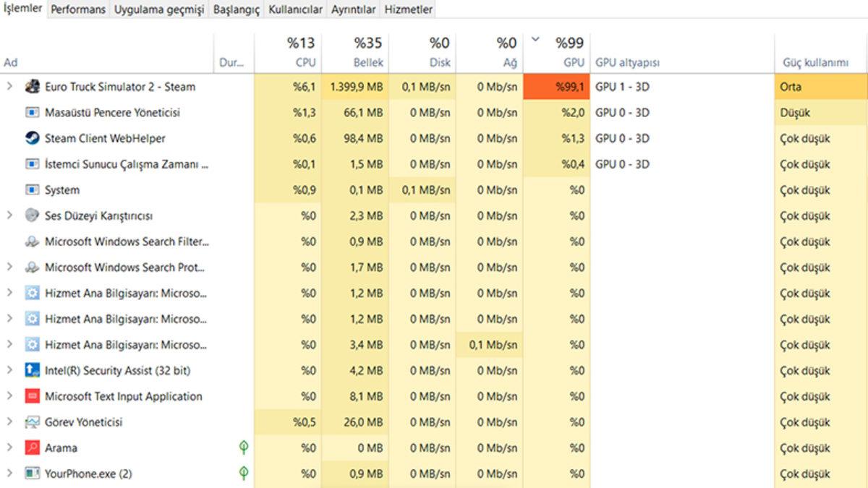Click the Görev Yöneticisi process icon
The image size is (868, 488).
[32, 422]
